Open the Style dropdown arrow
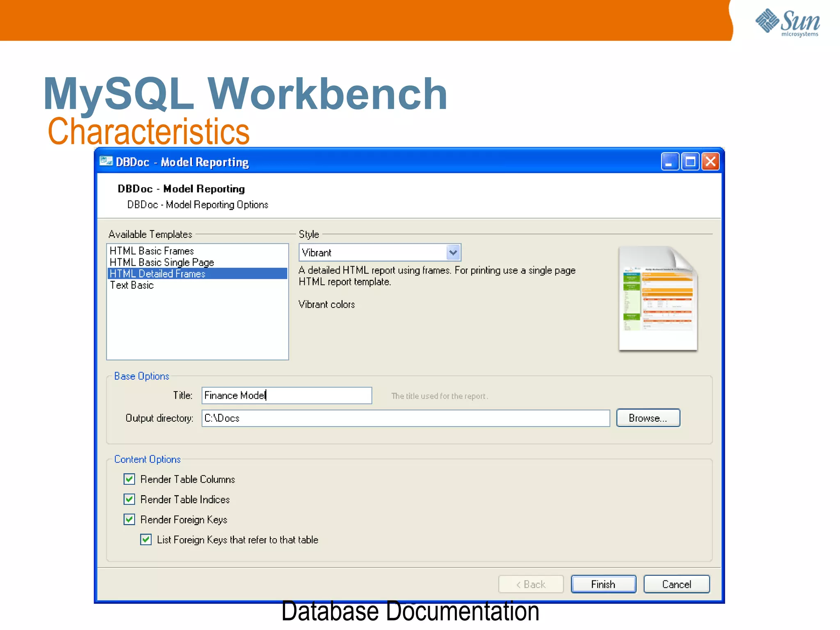The image size is (840, 630). pyautogui.click(x=453, y=253)
